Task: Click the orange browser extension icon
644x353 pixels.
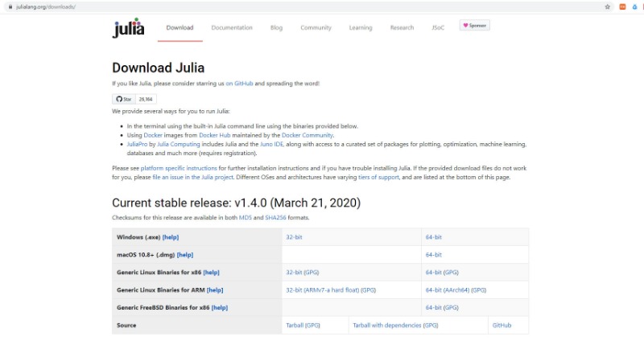Action: pyautogui.click(x=622, y=7)
